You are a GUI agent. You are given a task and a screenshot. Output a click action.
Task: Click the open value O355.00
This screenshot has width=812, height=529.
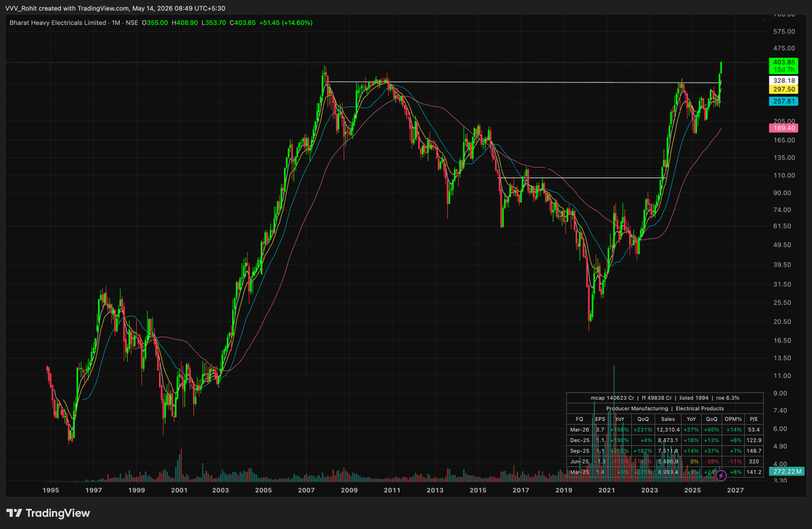(x=155, y=23)
